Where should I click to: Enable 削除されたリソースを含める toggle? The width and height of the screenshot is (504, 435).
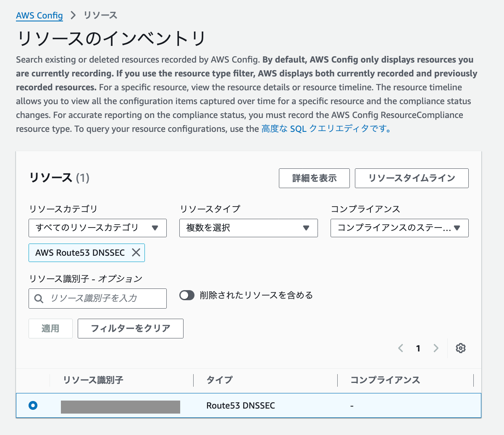186,295
